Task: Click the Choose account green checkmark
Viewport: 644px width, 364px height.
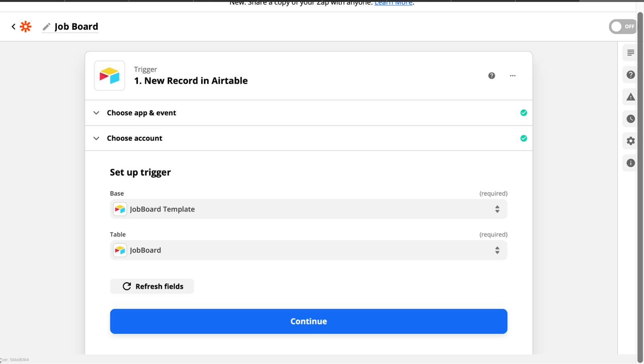Action: (x=523, y=138)
